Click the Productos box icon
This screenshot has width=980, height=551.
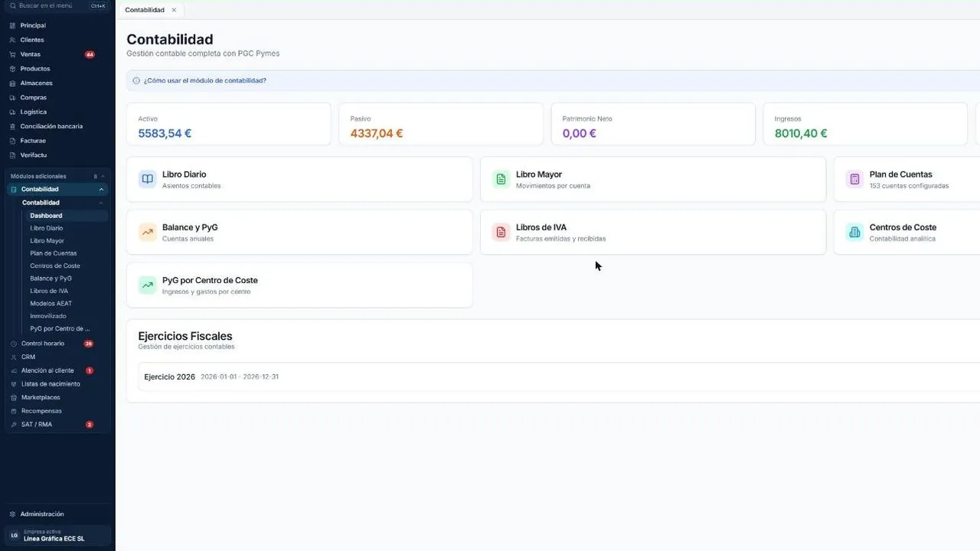(12, 69)
